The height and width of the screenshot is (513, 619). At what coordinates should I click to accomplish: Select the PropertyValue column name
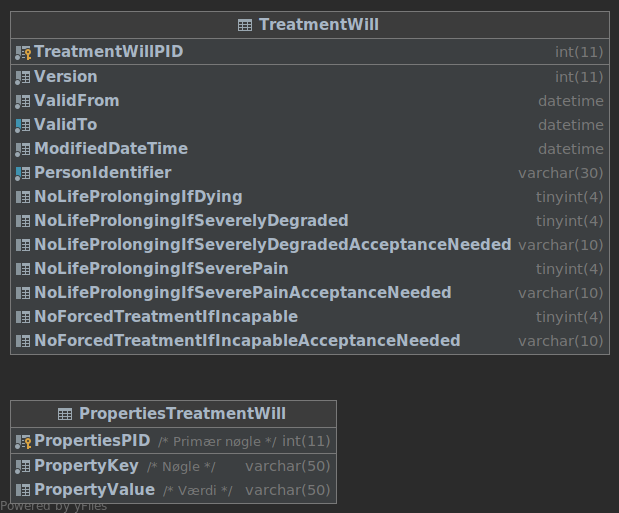pos(94,490)
